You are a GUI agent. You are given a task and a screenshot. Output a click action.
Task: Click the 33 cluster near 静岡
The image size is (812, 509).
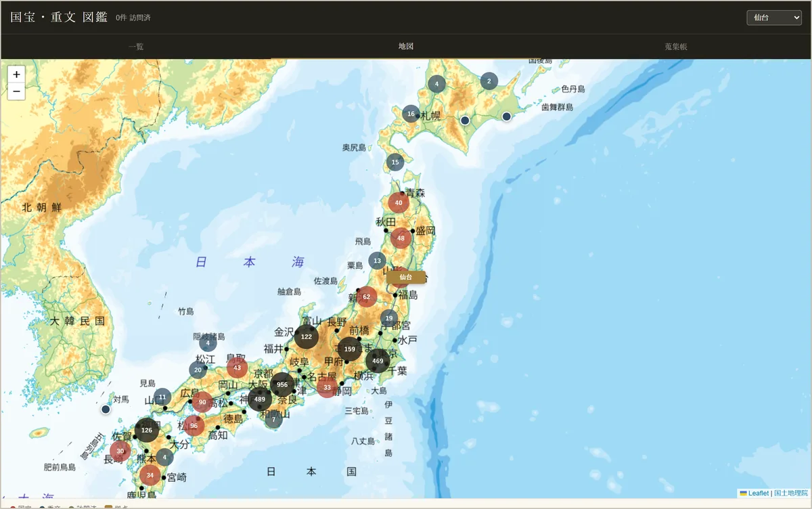(328, 388)
